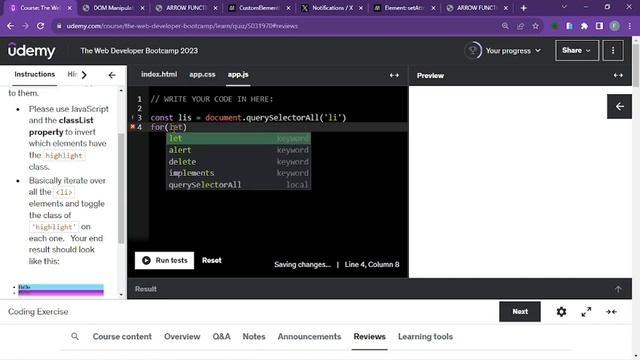Screen dimensions: 640x360
Task: Open a new browser tab
Action: point(524,8)
